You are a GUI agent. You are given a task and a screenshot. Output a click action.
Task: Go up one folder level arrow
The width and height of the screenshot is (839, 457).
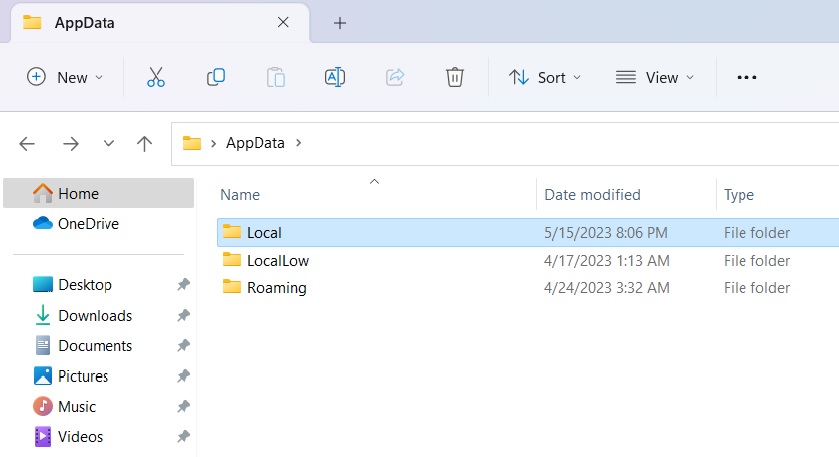pos(144,143)
